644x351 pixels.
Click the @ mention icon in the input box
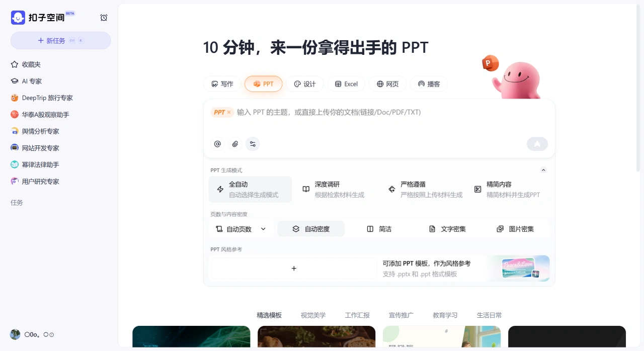(217, 144)
